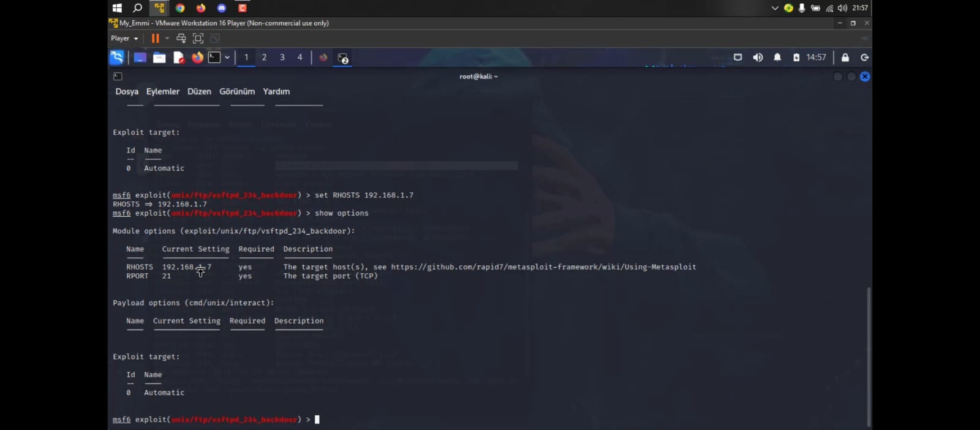Check the Windows battery status icon
The image size is (980, 430).
pos(815,8)
